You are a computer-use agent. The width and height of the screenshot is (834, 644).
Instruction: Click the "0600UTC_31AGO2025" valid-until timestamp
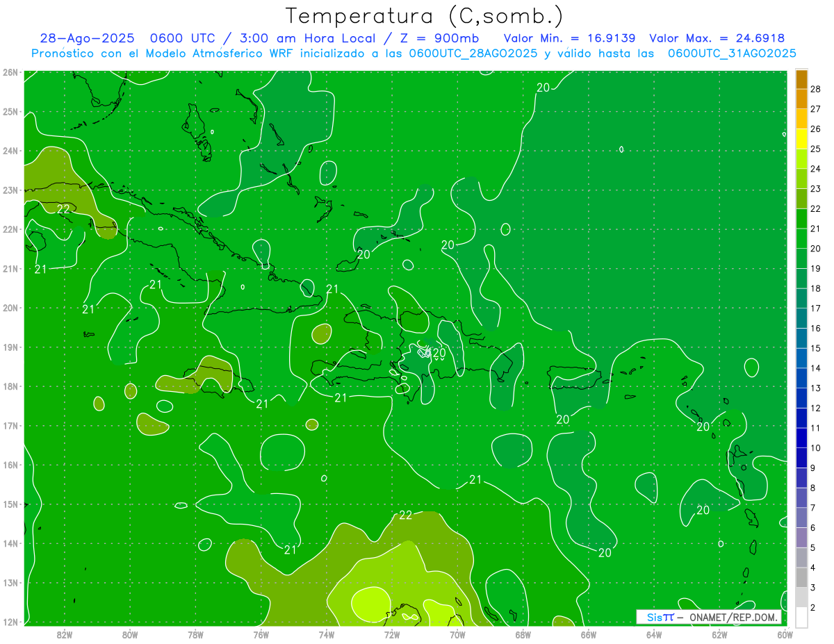pos(732,53)
